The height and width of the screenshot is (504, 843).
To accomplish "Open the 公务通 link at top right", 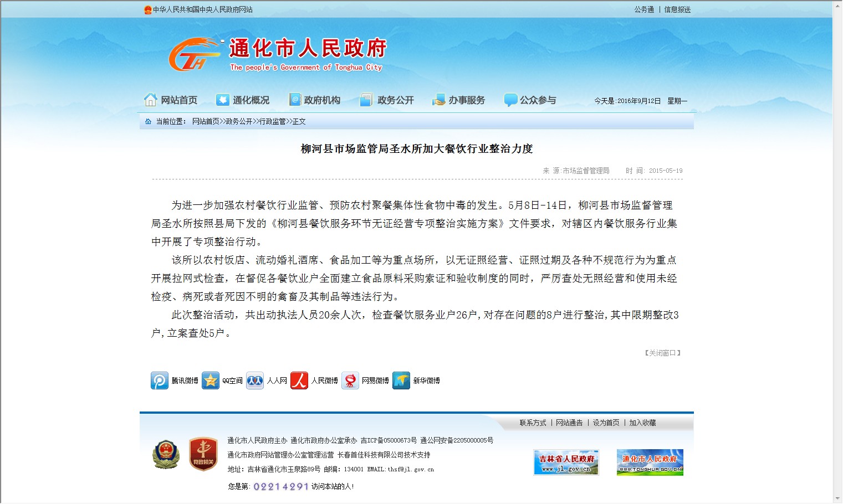I will [644, 9].
